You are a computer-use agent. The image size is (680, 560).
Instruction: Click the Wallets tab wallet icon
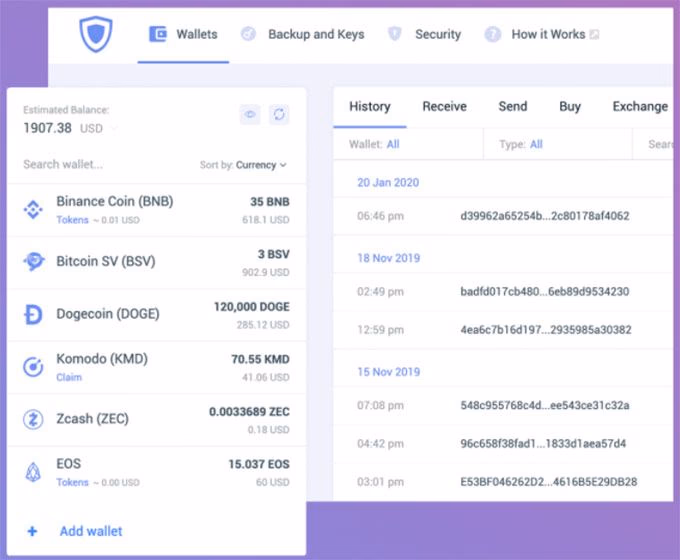(x=158, y=34)
